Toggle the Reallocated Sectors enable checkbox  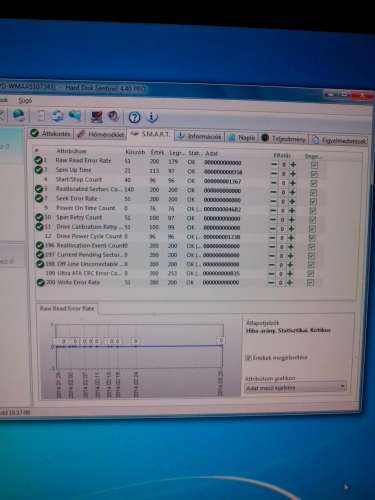pyautogui.click(x=313, y=192)
